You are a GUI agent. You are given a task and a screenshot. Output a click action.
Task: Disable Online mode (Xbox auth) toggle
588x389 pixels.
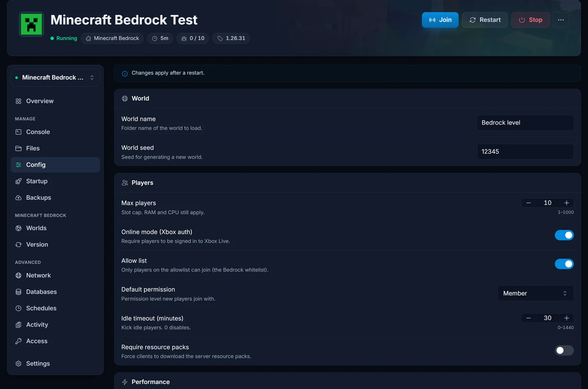[x=564, y=235]
